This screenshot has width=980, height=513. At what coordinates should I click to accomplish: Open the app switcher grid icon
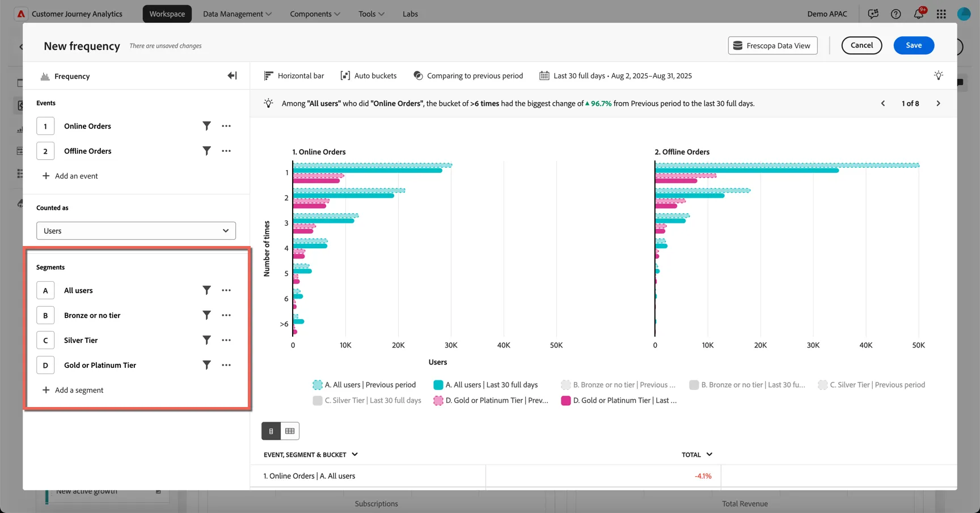coord(941,14)
